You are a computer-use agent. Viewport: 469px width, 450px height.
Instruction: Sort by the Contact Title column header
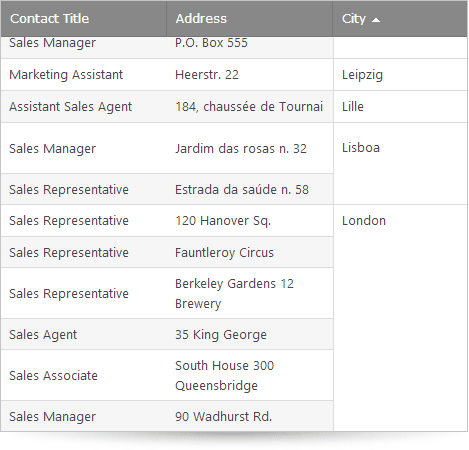(x=84, y=19)
